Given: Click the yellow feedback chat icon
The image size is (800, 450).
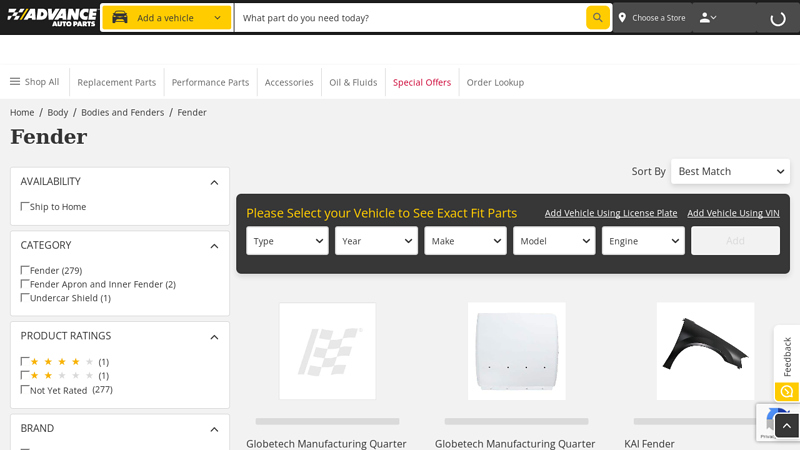Looking at the screenshot, I should point(787,391).
